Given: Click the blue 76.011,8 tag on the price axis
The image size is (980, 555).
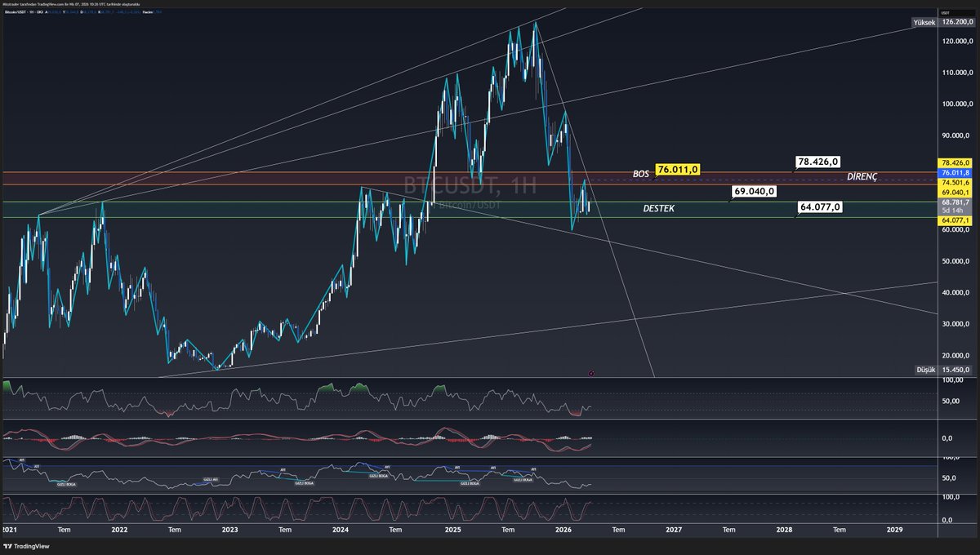Looking at the screenshot, I should [955, 173].
